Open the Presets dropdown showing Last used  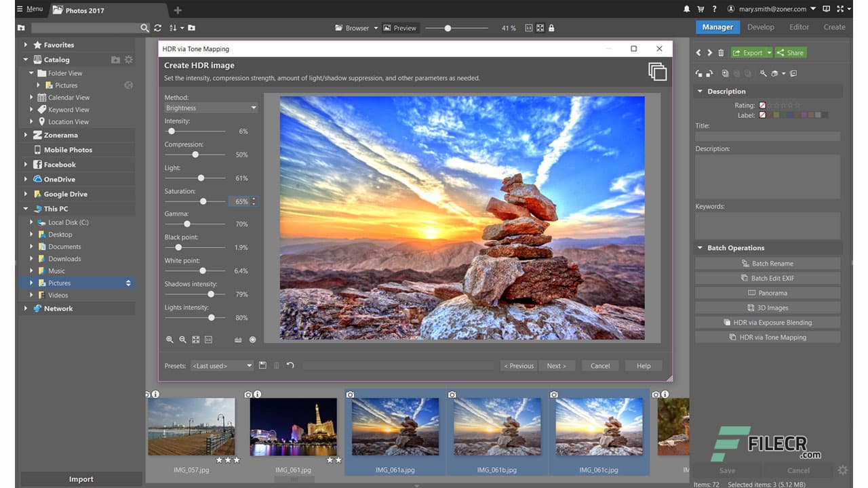point(222,365)
